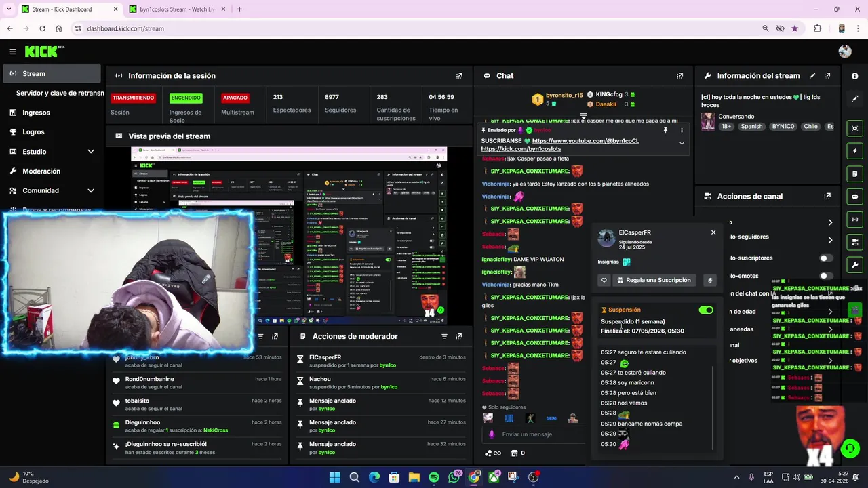868x488 pixels.
Task: Open the solo-seguidores settings arrow
Action: (830, 240)
